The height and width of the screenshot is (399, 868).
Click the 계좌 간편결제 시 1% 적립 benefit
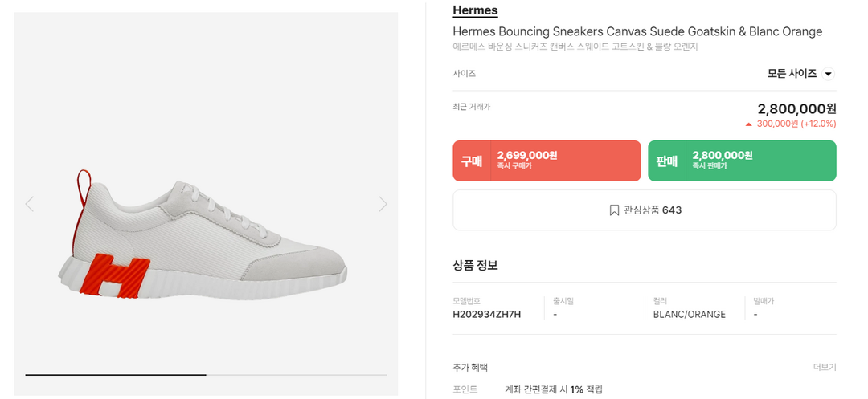coord(553,389)
